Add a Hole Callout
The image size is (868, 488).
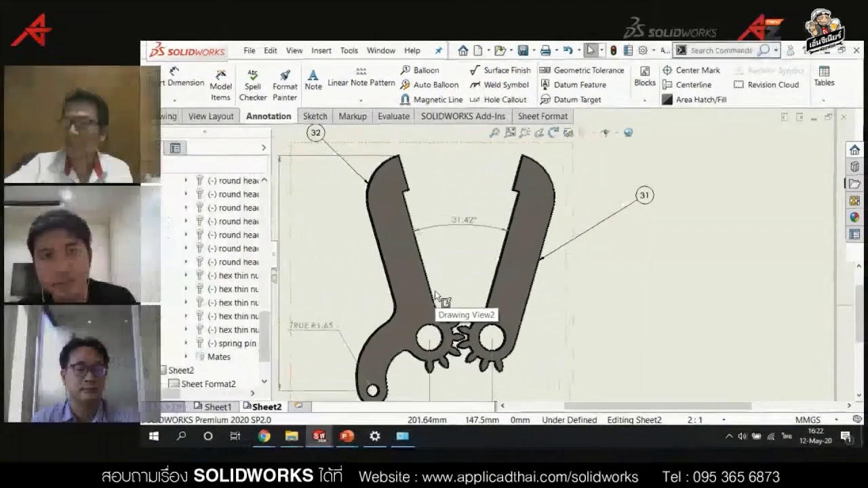(x=498, y=100)
